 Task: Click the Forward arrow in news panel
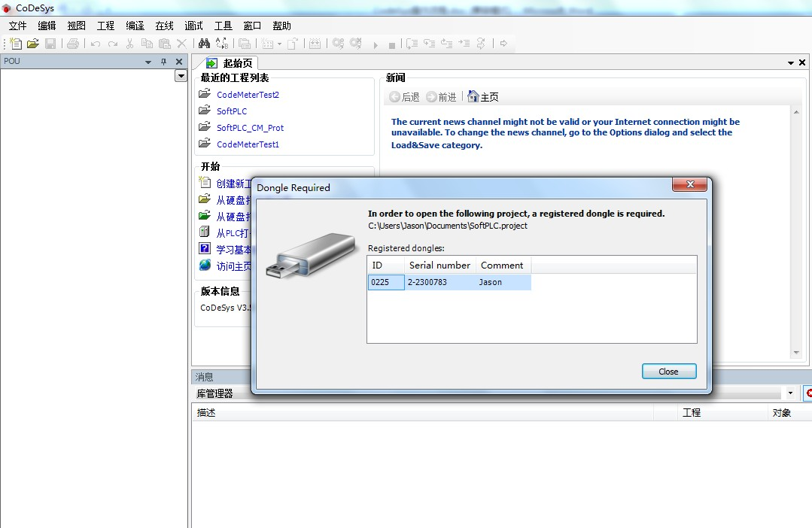click(x=431, y=97)
